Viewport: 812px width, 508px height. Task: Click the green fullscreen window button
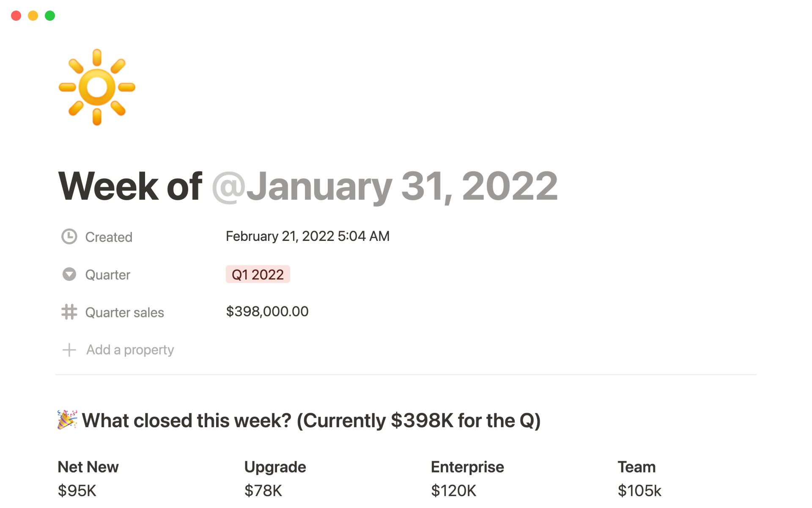[x=50, y=16]
